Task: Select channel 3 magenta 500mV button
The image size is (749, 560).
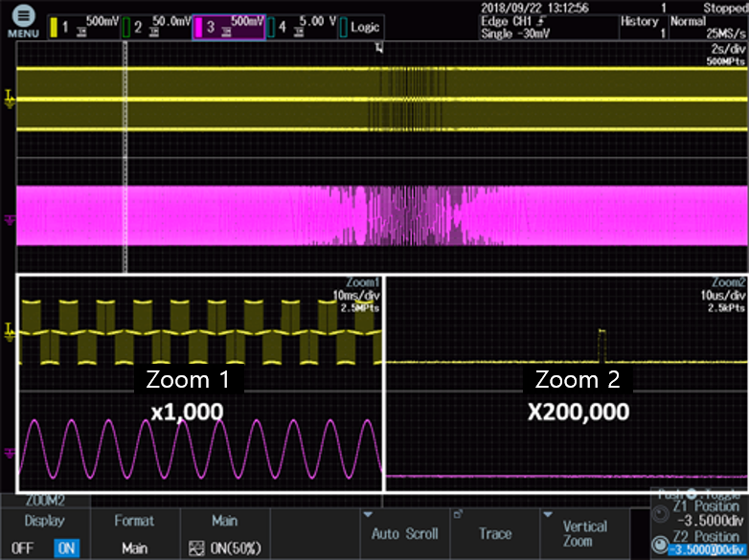Action: (x=229, y=27)
